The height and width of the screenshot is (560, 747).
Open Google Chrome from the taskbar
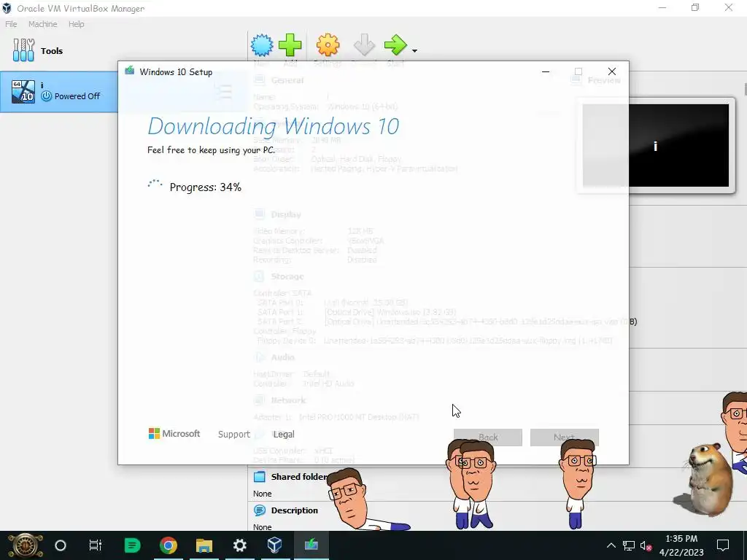click(x=169, y=545)
